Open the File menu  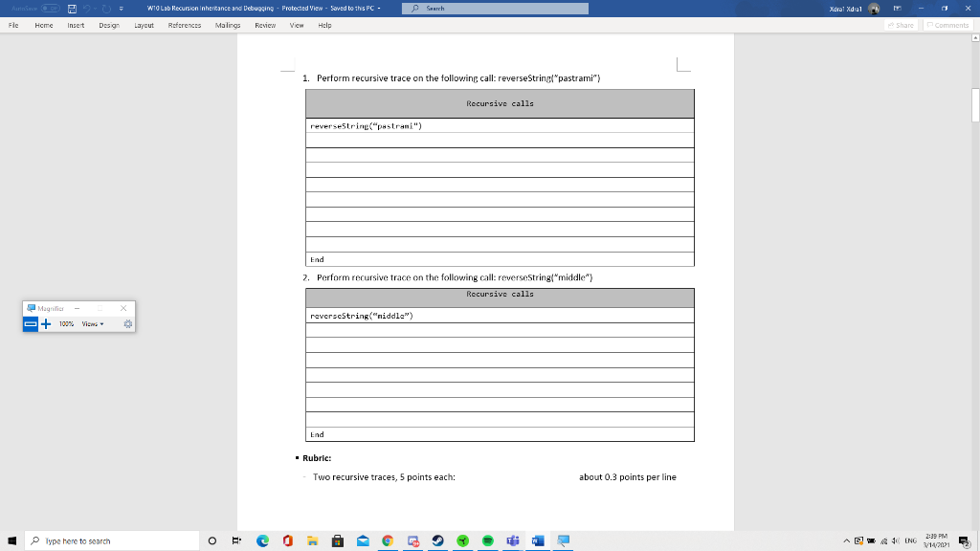(13, 26)
